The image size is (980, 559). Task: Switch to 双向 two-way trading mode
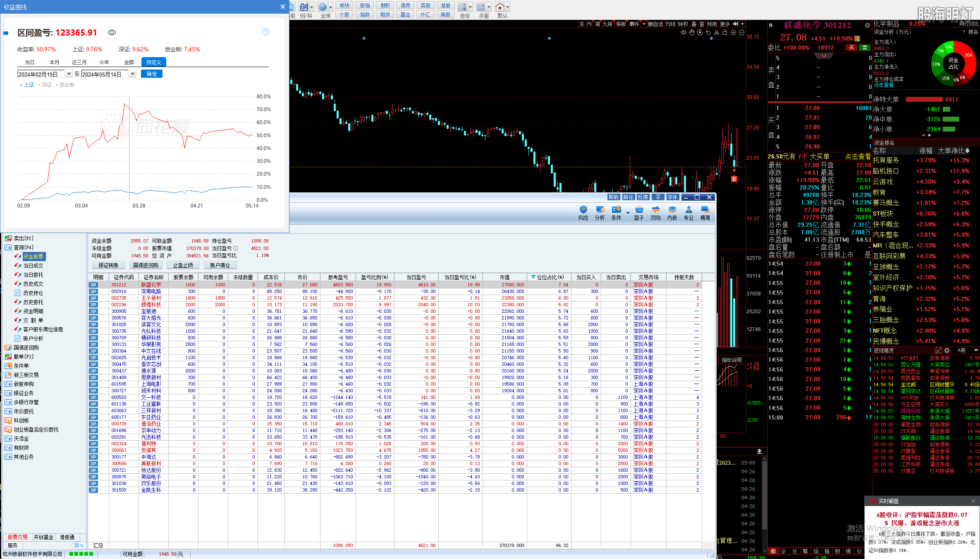[655, 213]
